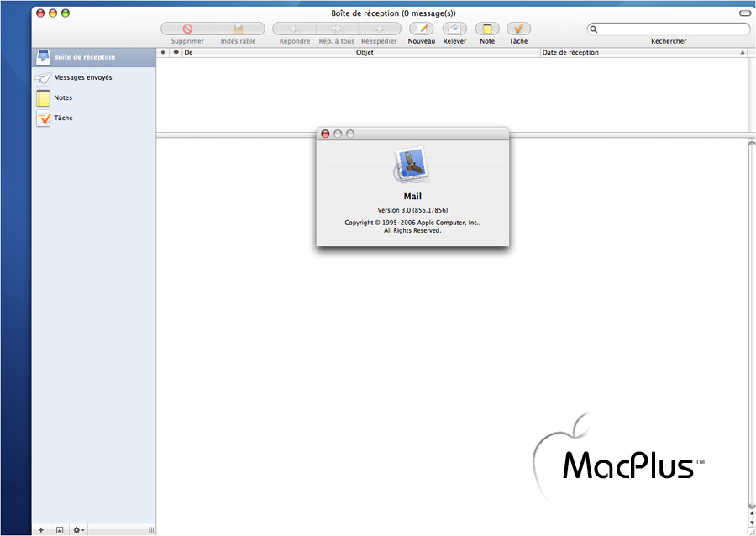The width and height of the screenshot is (756, 536).
Task: Toggle the toolbar with the pill button
Action: tap(744, 13)
